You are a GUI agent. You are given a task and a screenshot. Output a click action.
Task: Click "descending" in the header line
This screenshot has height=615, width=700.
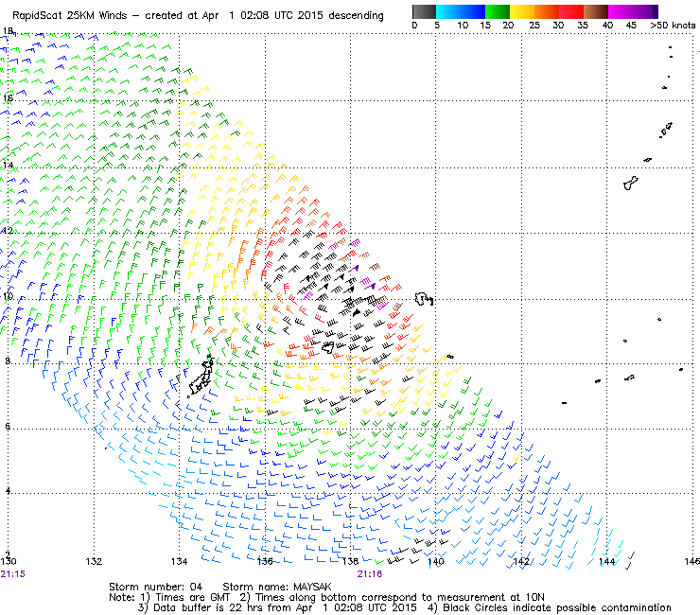tap(356, 16)
